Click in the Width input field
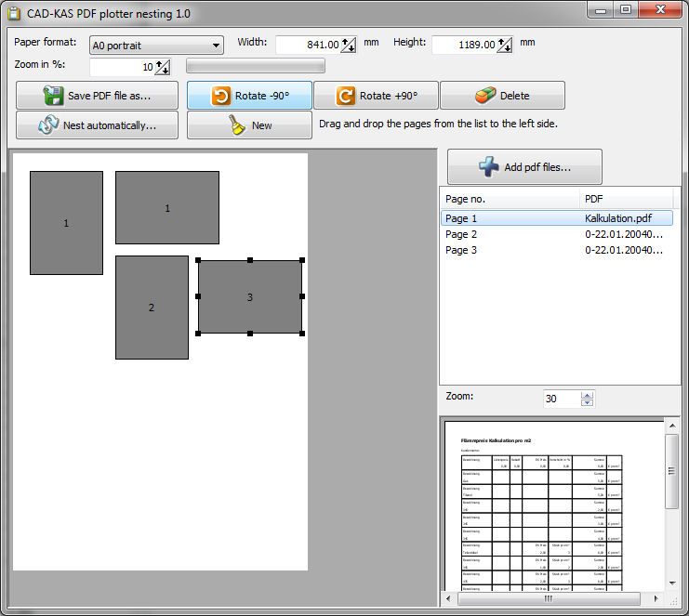689x616 pixels. [307, 45]
